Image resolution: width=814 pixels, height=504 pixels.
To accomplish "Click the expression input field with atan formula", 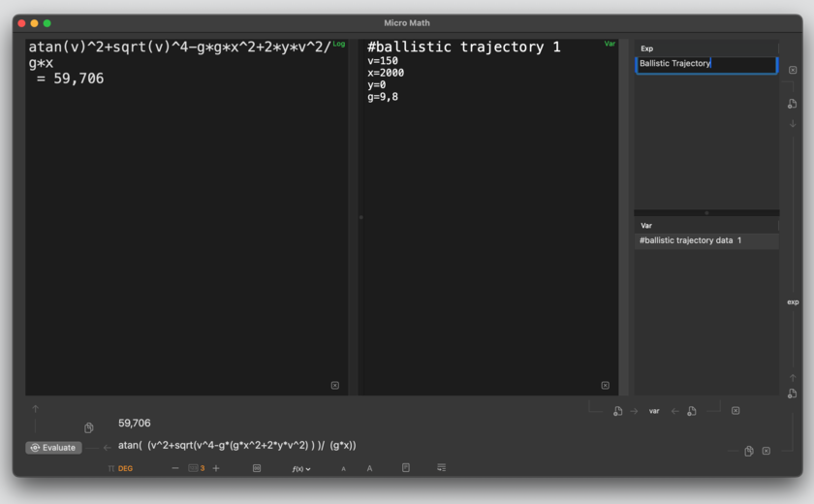I will [237, 445].
